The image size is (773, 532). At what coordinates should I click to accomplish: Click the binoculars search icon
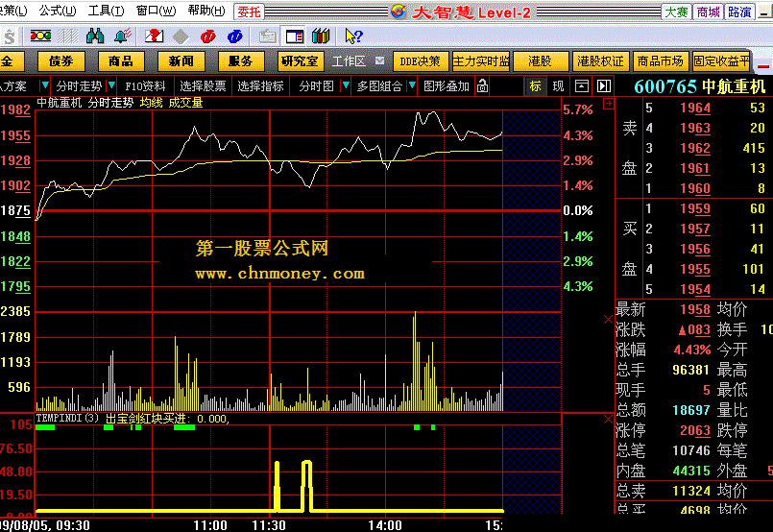point(95,36)
